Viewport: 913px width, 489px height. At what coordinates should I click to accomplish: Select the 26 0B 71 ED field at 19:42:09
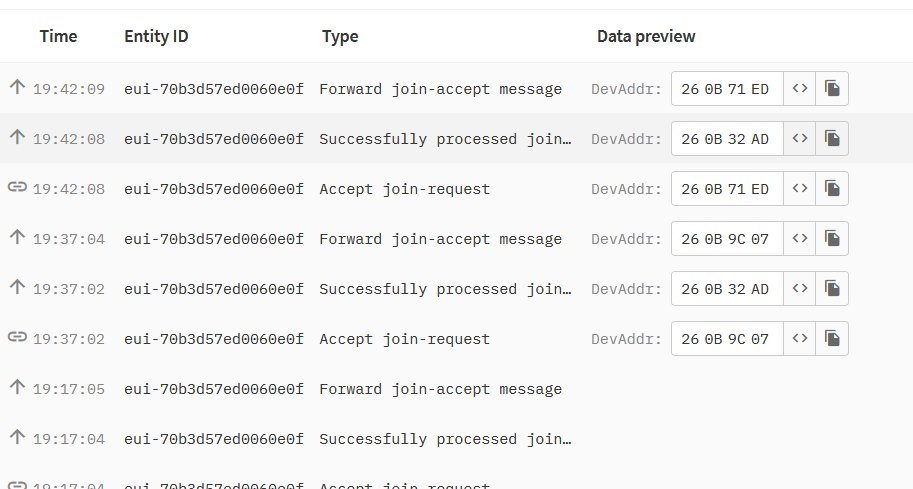(727, 88)
